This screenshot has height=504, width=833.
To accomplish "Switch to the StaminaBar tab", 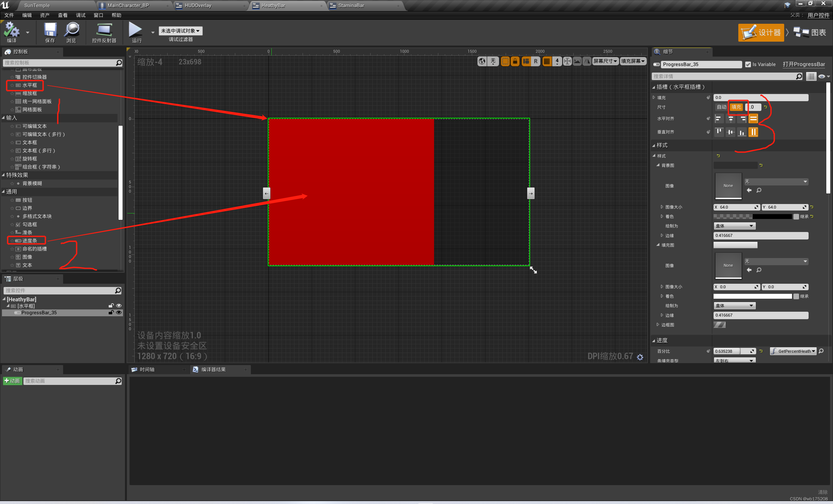I will pyautogui.click(x=352, y=6).
